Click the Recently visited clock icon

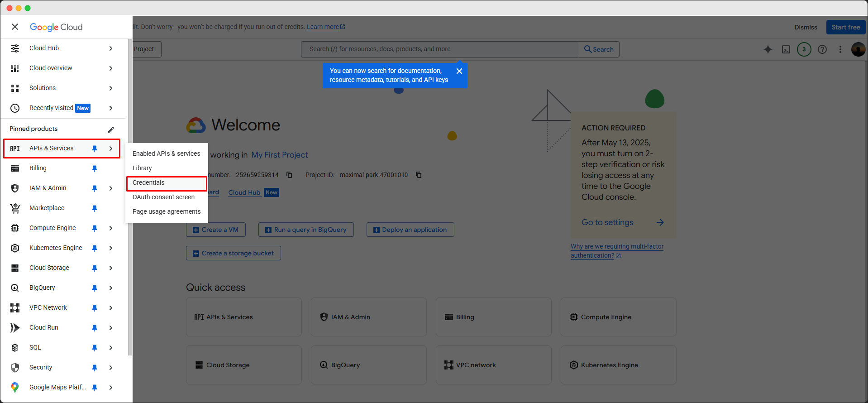pos(15,108)
